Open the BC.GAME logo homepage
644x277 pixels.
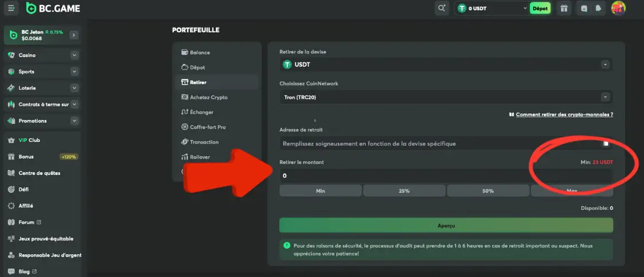tap(53, 8)
